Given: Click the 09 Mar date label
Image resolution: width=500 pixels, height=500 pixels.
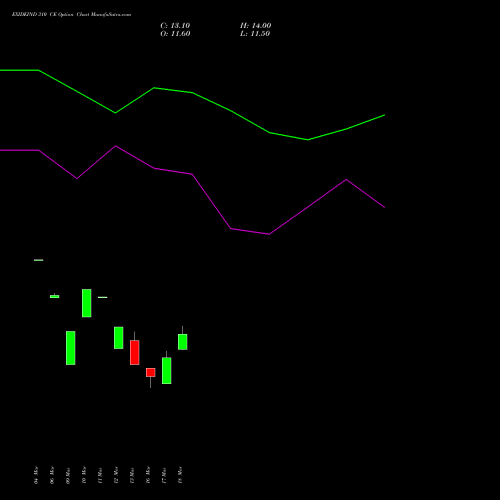Looking at the screenshot, I should coord(68,475).
